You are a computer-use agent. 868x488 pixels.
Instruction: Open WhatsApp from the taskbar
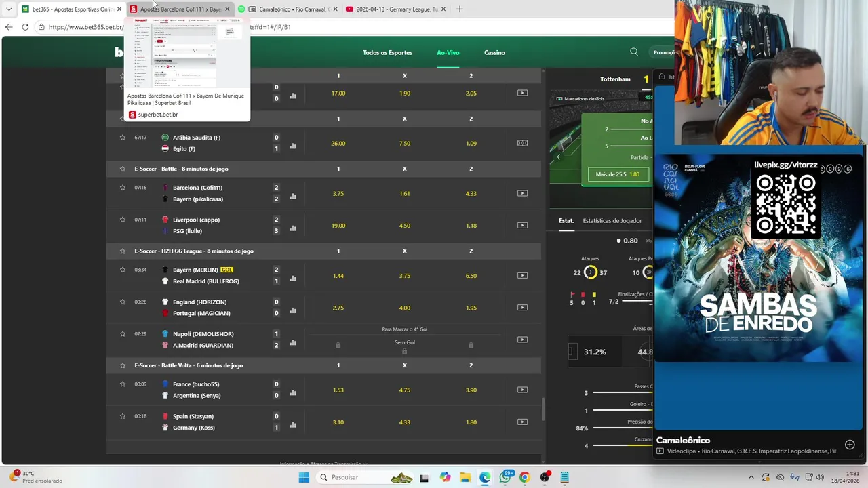(x=505, y=477)
